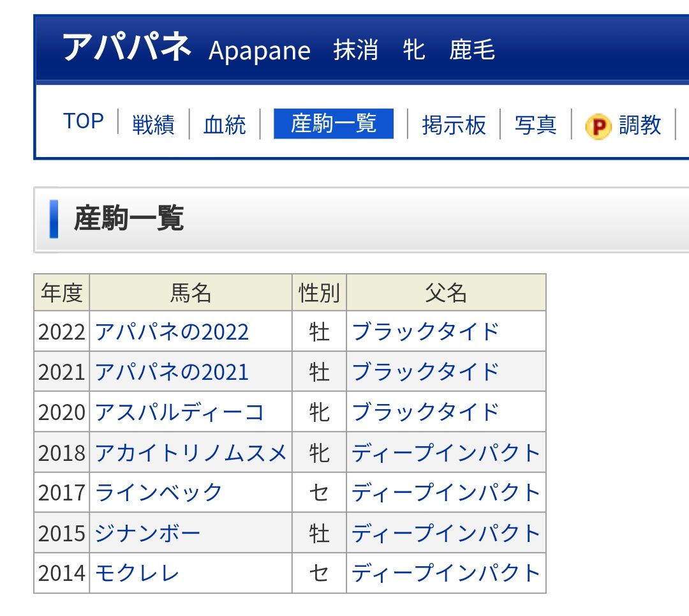Click the 牝 sex cell in アスパルディーコ row
689x616 pixels.
[x=319, y=412]
